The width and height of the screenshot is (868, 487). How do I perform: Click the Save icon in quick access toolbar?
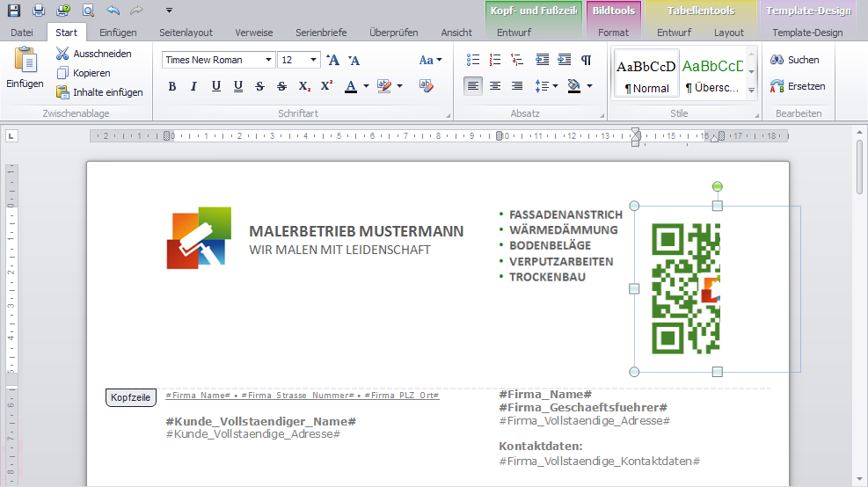coord(14,10)
